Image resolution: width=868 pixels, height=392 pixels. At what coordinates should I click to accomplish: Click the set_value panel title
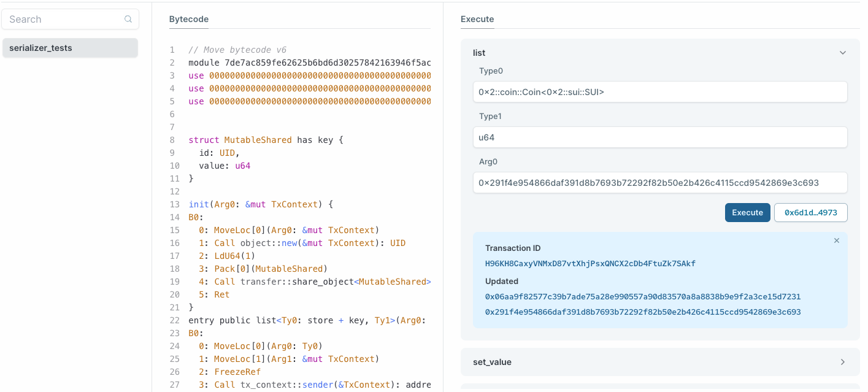(492, 362)
